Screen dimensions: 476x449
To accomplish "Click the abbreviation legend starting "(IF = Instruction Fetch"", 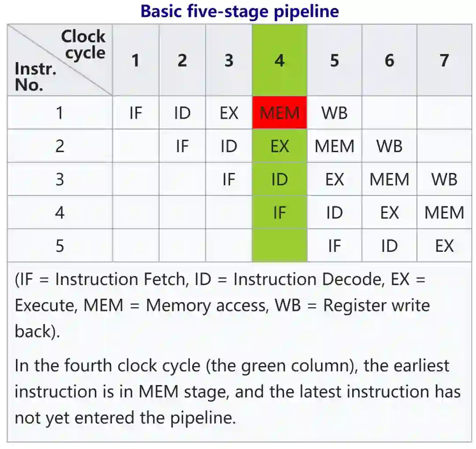I will (x=220, y=305).
